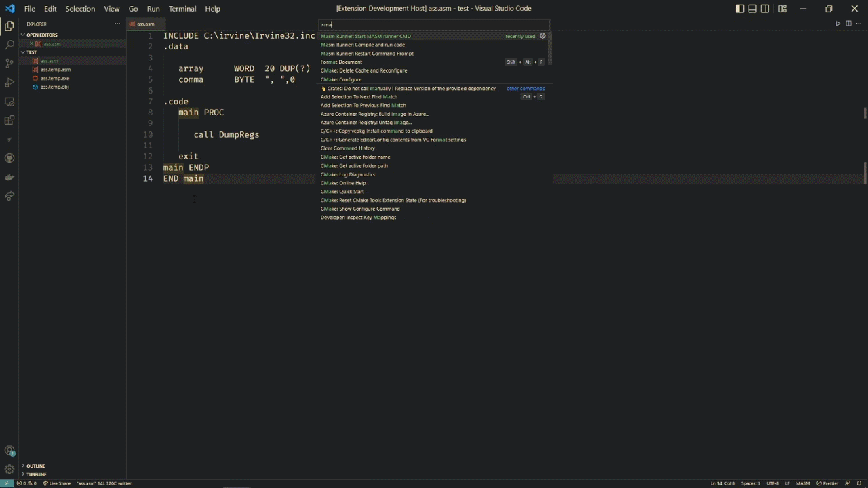This screenshot has height=488, width=868.
Task: Run Masm Runner: Compile and run code
Action: pos(434,45)
